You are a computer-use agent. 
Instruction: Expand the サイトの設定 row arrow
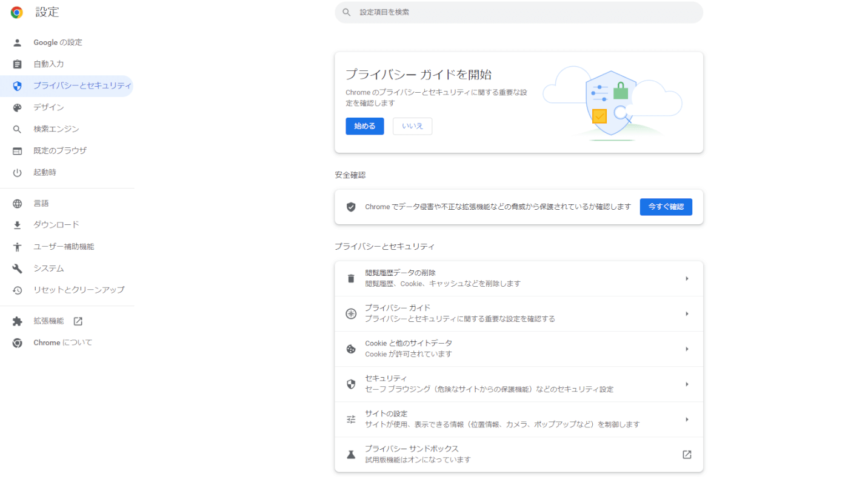coord(687,419)
